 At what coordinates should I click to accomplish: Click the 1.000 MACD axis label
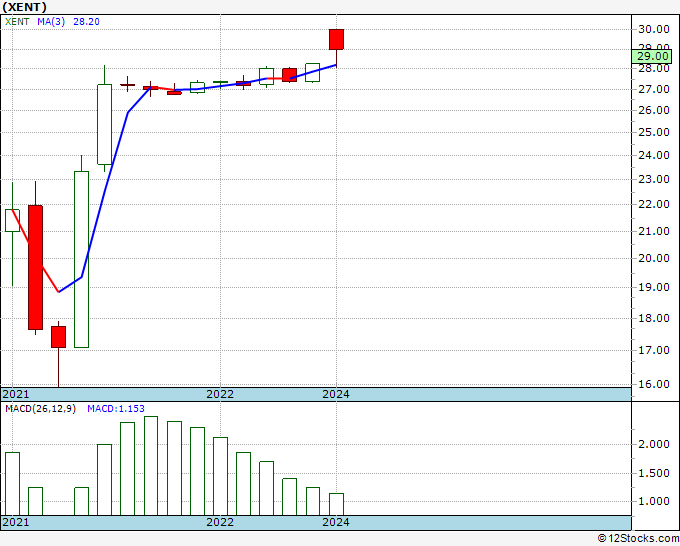pos(654,501)
